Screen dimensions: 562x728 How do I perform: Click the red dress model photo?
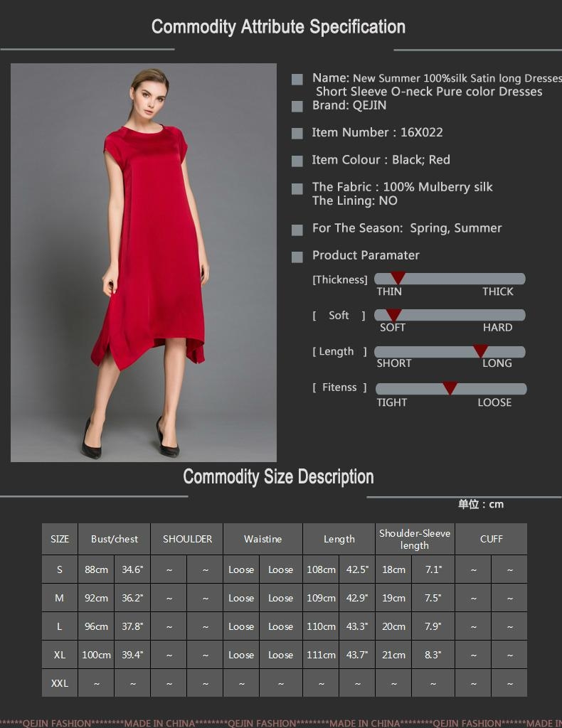(144, 263)
